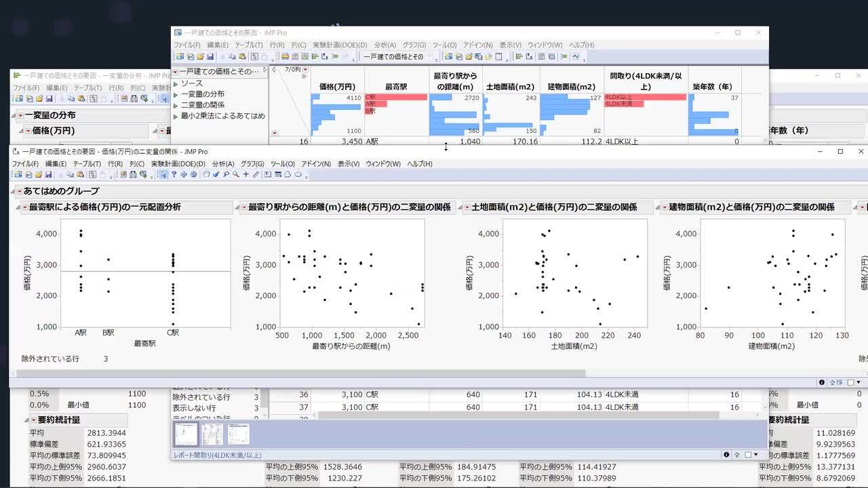Open グラフ(G) menu in bivariate window
The height and width of the screenshot is (488, 868).
pyautogui.click(x=252, y=164)
